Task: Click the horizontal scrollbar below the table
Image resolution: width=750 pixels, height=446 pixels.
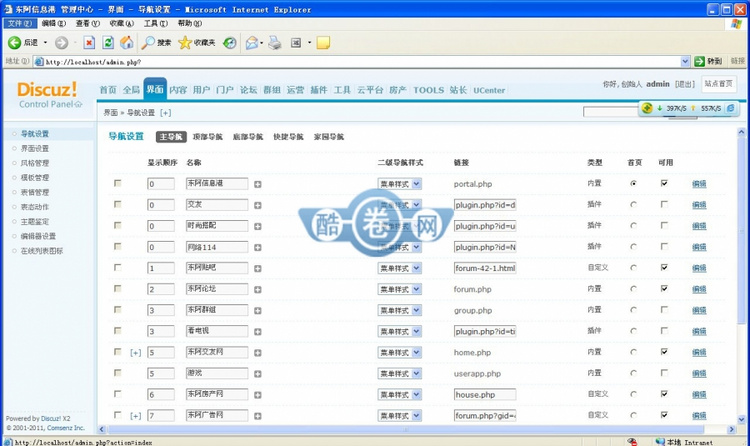Action: [406, 429]
